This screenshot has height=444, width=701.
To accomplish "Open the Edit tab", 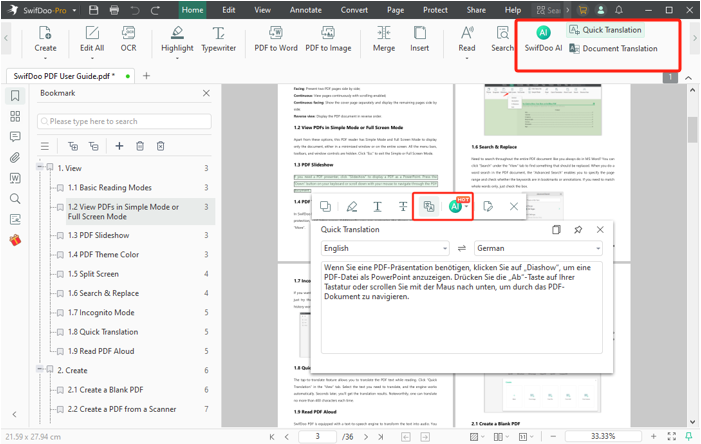I will pyautogui.click(x=229, y=10).
